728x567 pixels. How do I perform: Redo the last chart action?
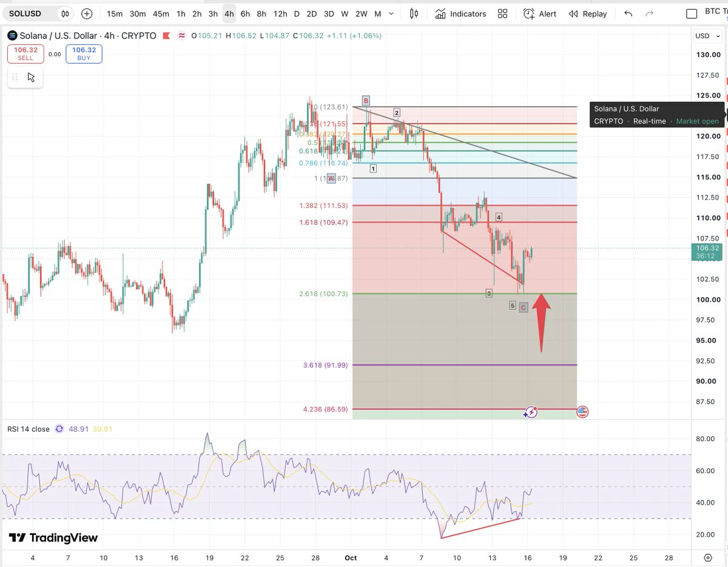tap(650, 13)
